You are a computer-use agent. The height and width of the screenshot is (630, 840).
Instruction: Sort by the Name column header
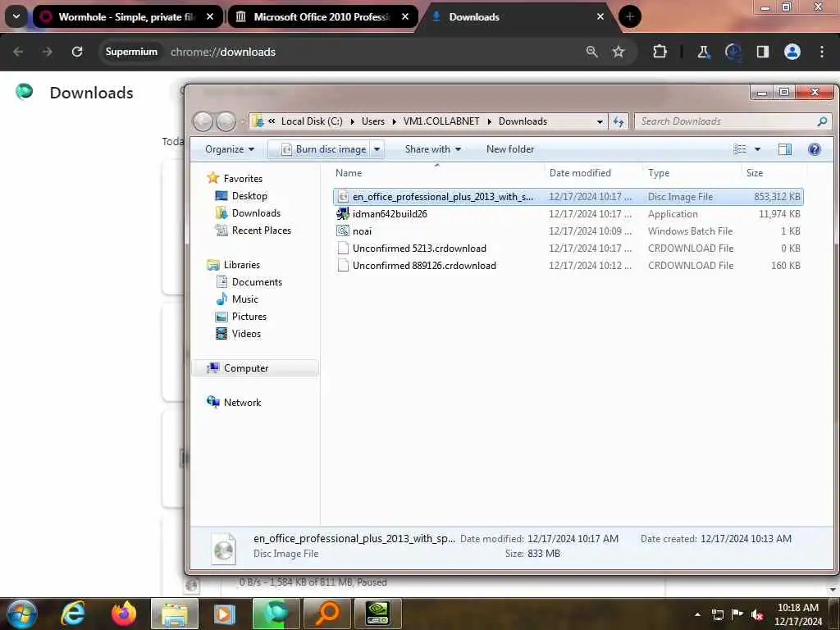click(436, 172)
